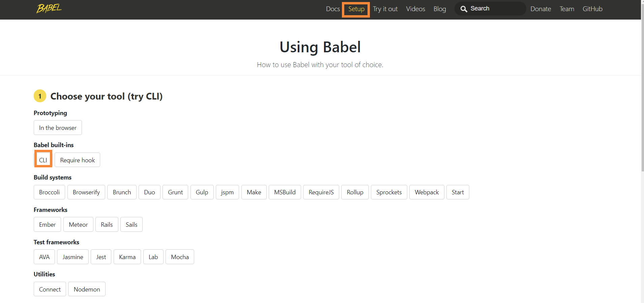The image size is (644, 303).
Task: Open the Docs page
Action: 333,9
